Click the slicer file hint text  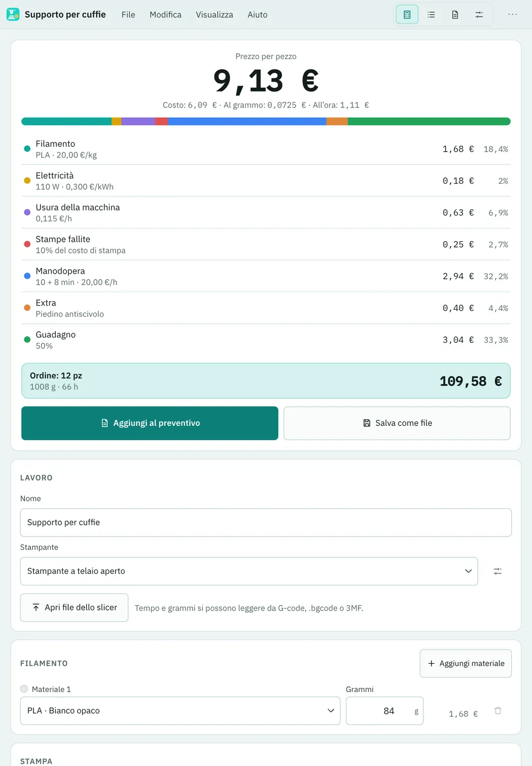coord(249,608)
